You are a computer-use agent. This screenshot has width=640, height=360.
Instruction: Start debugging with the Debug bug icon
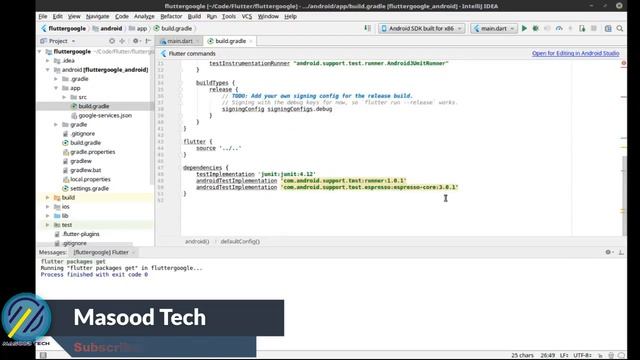pos(536,28)
